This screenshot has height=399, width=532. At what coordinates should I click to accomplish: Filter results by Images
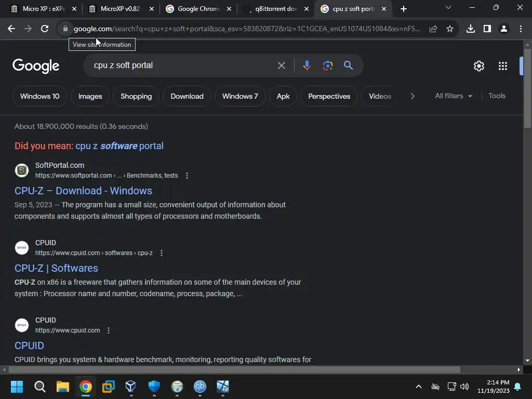pyautogui.click(x=90, y=96)
